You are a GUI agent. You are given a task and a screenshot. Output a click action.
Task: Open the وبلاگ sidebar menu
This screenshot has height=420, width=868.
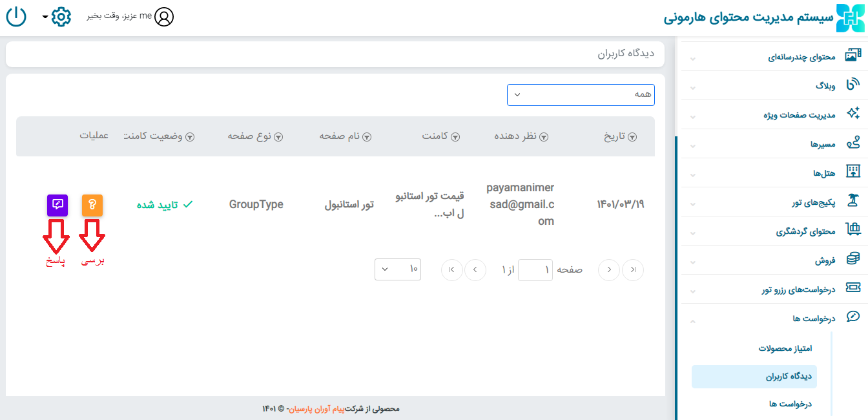coord(775,86)
